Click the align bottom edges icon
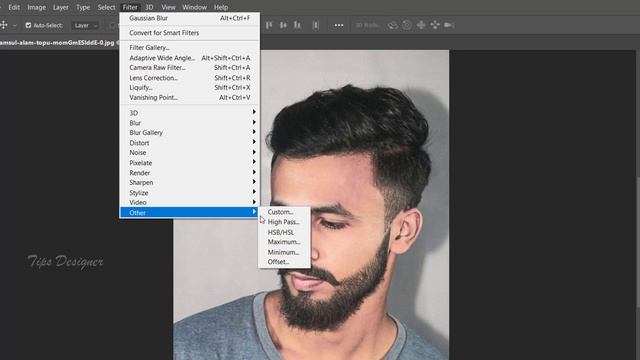This screenshot has height=360, width=640. [x=298, y=25]
